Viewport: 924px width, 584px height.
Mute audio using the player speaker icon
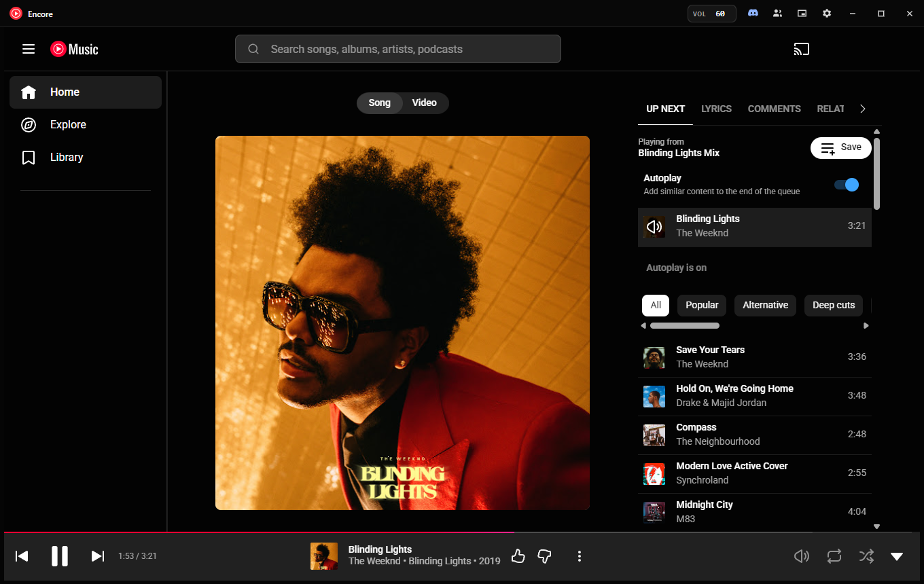click(802, 556)
